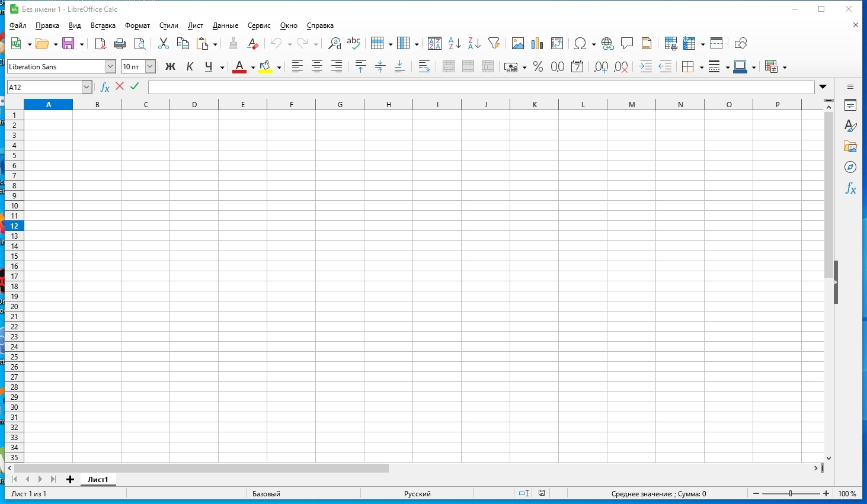Open the Вставка menu
This screenshot has width=867, height=504.
[103, 25]
